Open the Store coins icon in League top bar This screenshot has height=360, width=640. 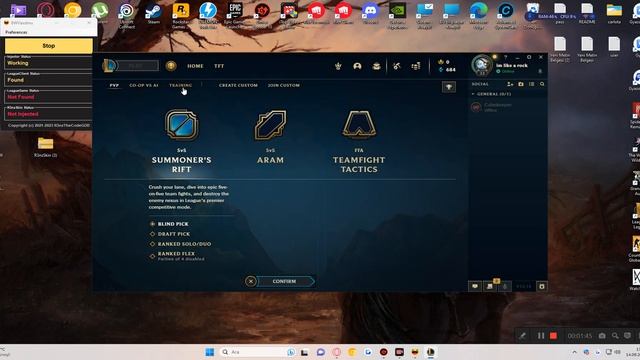pos(416,66)
